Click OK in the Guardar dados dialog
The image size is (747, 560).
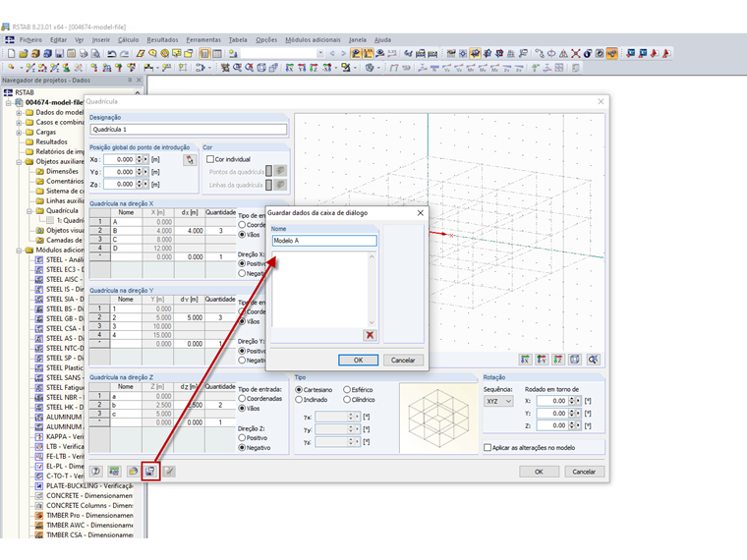tap(358, 360)
